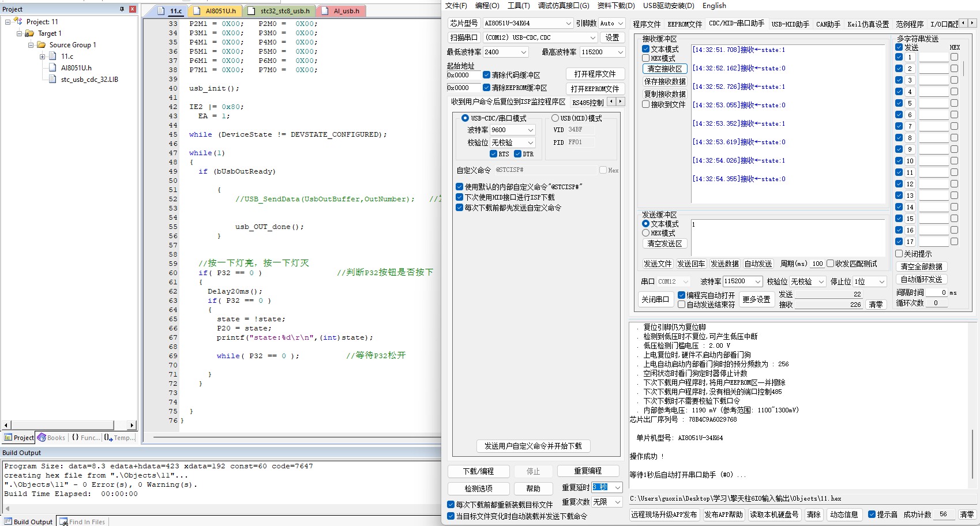The image size is (980, 526).
Task: Open the Books tab icon in Project panel
Action: coord(42,438)
